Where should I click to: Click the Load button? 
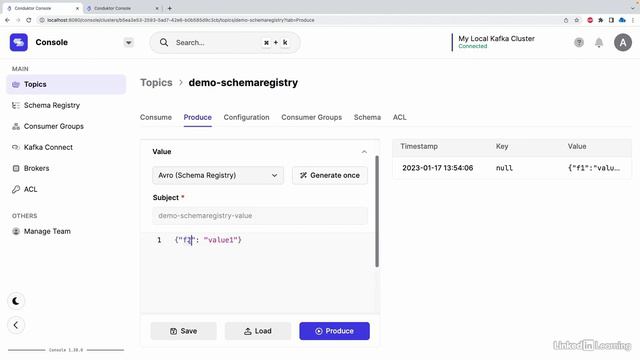tap(258, 331)
